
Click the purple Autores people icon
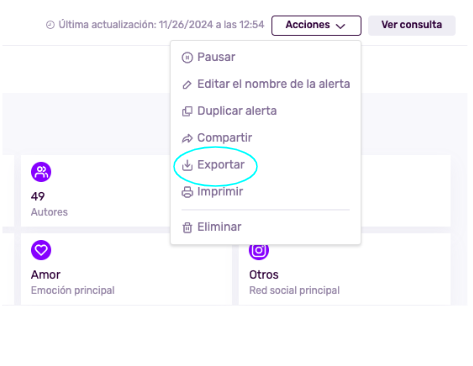click(41, 172)
